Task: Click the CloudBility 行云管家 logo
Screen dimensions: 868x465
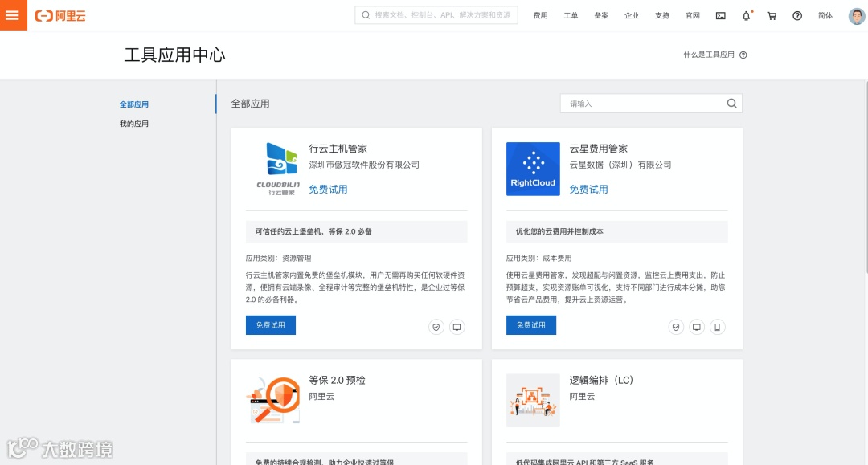Action: point(278,169)
